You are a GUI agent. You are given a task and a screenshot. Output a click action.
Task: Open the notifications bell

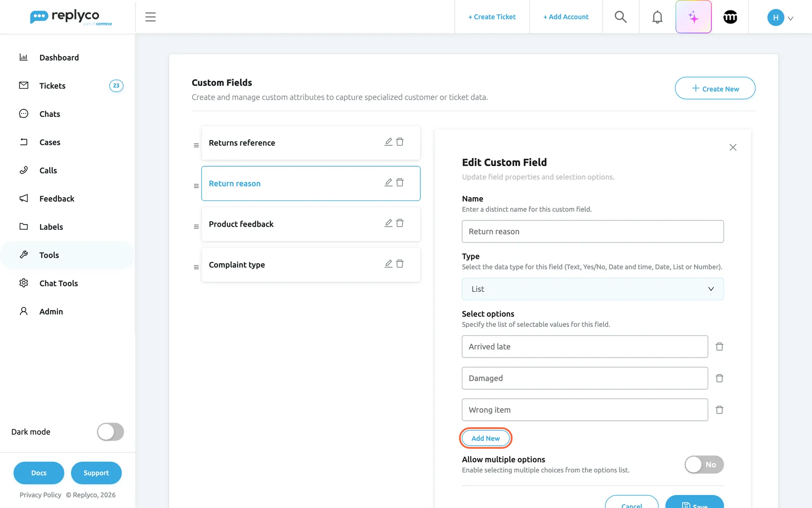point(657,17)
